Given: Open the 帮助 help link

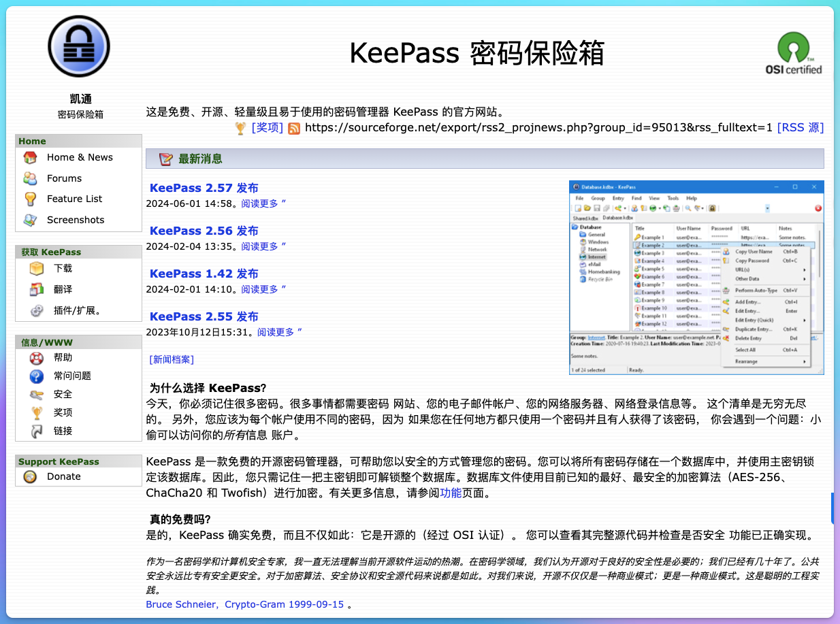Looking at the screenshot, I should pyautogui.click(x=63, y=358).
